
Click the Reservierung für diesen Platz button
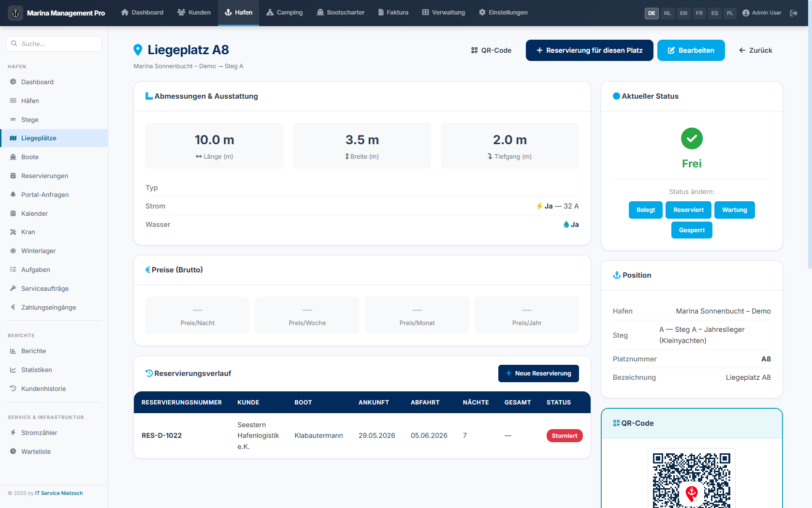(590, 50)
